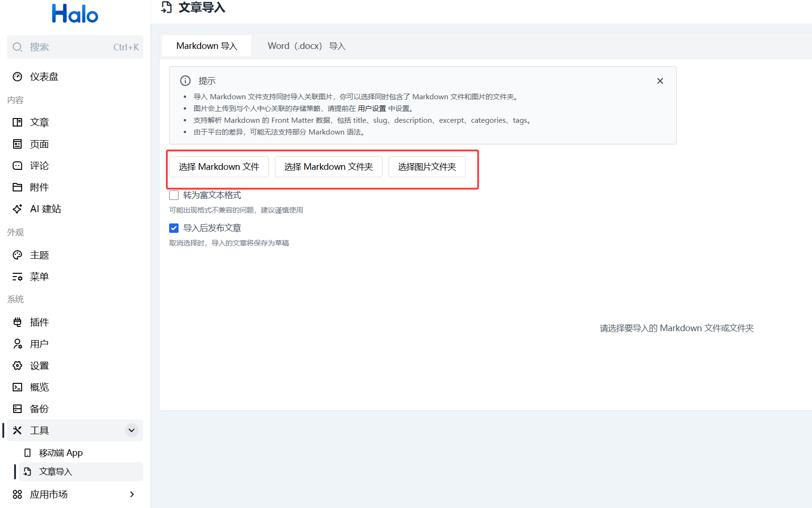Screen dimensions: 812x508
Task: Uncheck the 导入后发布文章 checkbox
Action: [174, 228]
